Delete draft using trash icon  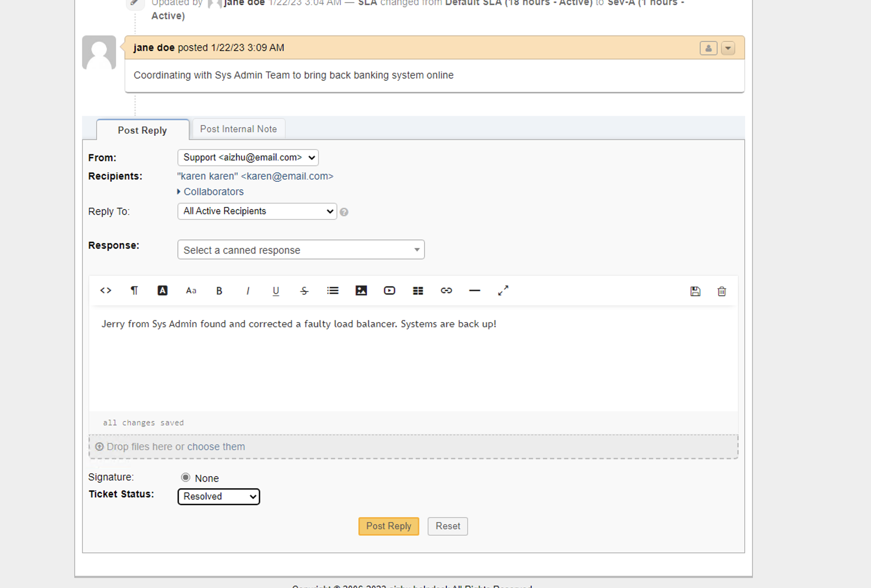tap(721, 291)
